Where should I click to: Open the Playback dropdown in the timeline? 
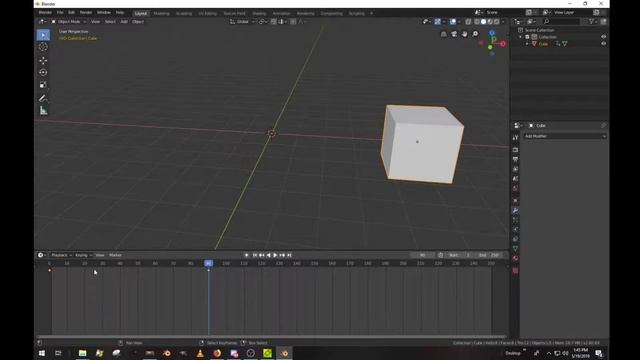61,255
